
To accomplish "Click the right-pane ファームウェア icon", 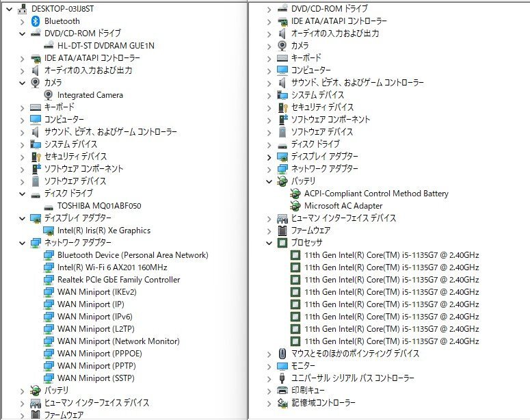I will click(x=282, y=231).
